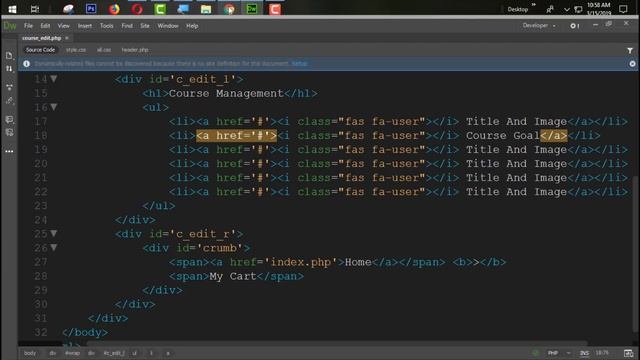Open the Find menu
This screenshot has height=360, width=640.
pos(127,26)
